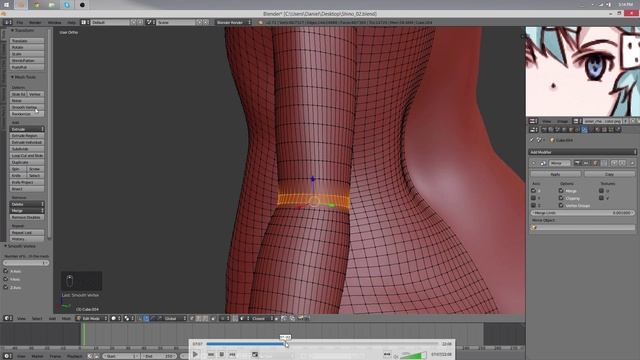Collapse the Mirror modifier panel triangle

pyautogui.click(x=533, y=163)
